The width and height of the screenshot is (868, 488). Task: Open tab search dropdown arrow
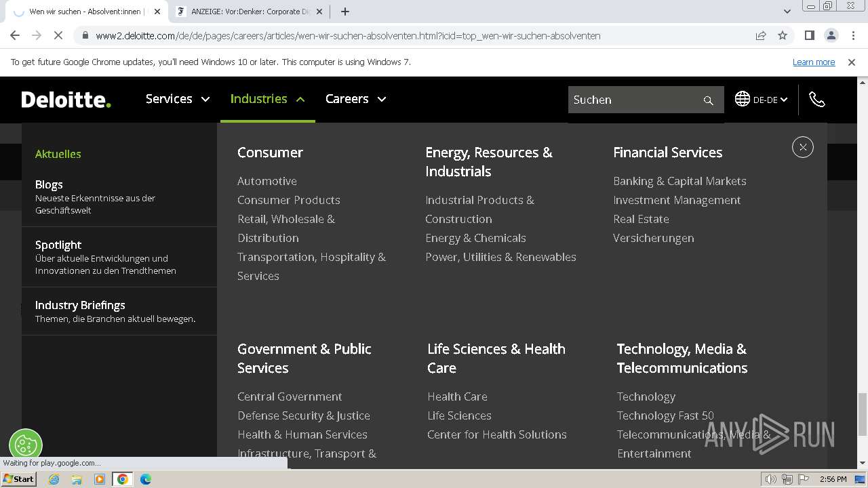point(787,12)
